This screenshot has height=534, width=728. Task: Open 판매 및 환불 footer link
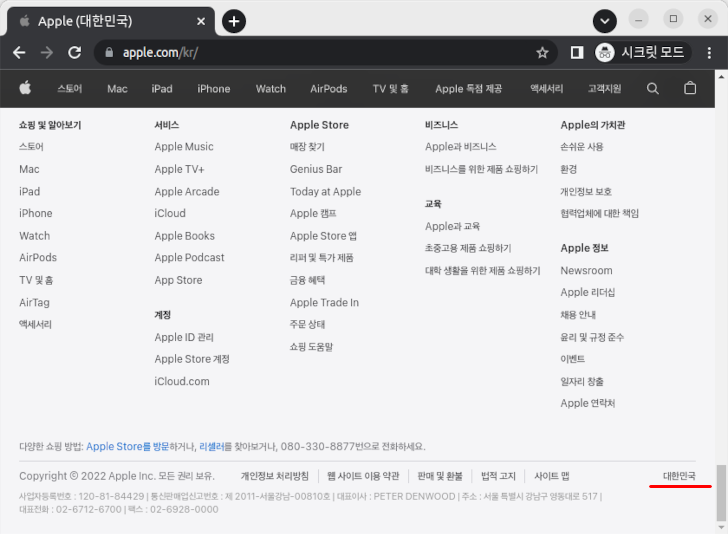(x=440, y=476)
